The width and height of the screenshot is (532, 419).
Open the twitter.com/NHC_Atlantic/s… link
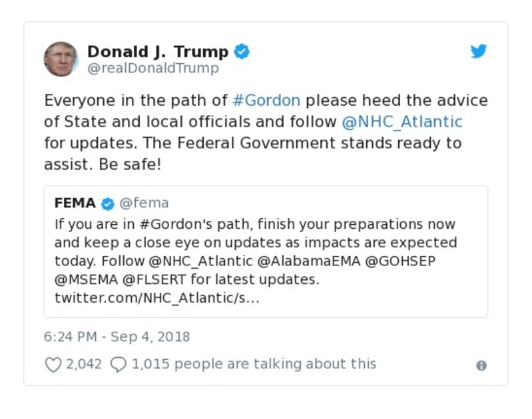pos(156,298)
